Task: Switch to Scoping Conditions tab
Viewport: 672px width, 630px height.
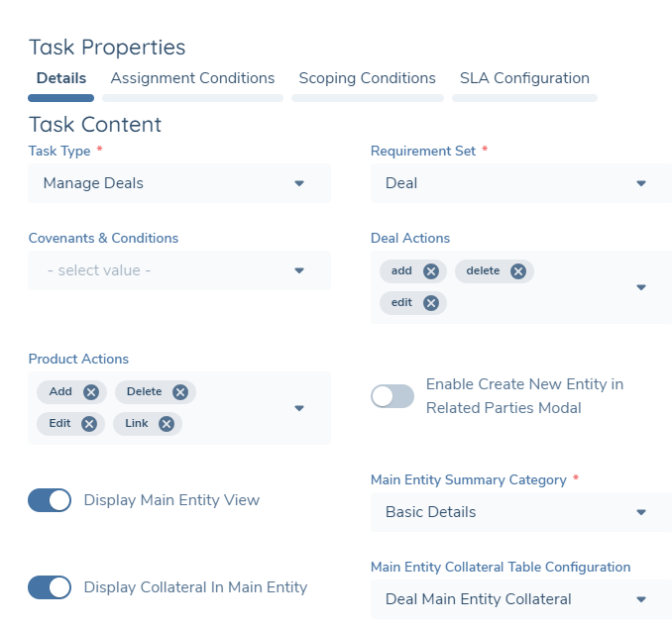Action: tap(367, 78)
